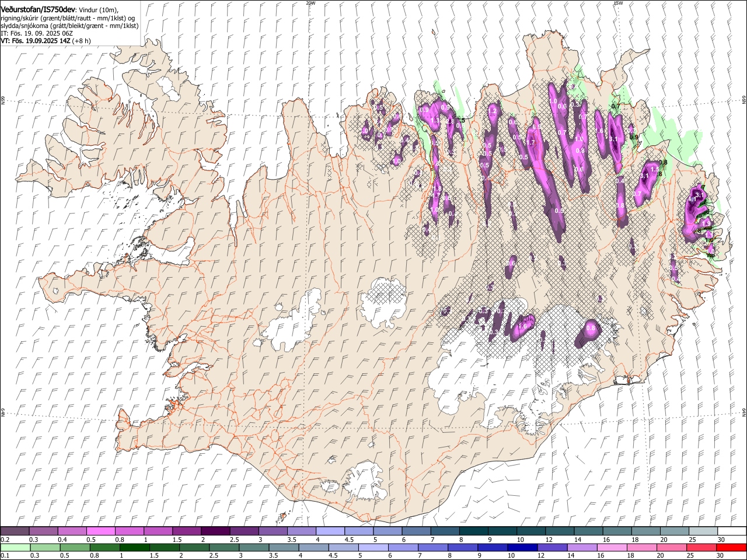
Task: Click the palest green 0.1 swatch in lower legend
Action: point(16,547)
